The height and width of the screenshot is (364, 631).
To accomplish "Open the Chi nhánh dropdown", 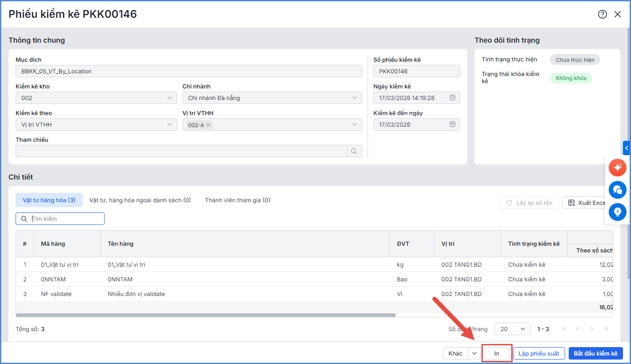I will 354,98.
